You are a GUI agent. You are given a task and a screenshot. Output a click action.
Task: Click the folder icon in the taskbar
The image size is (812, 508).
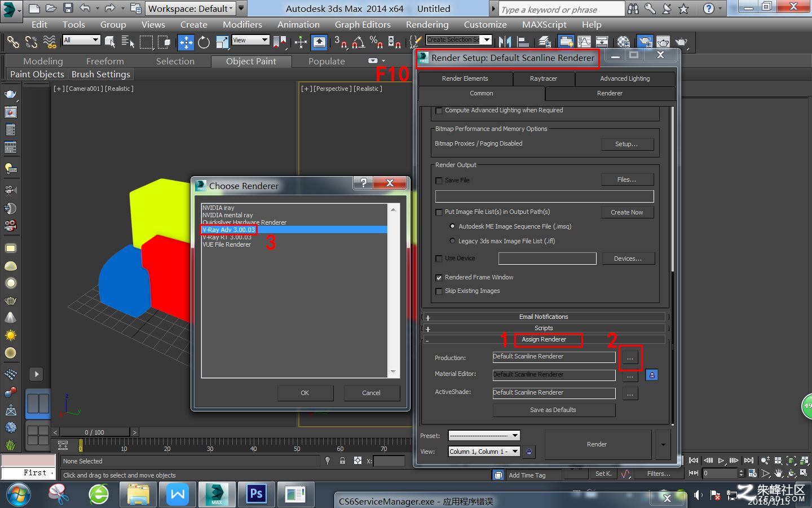point(138,495)
